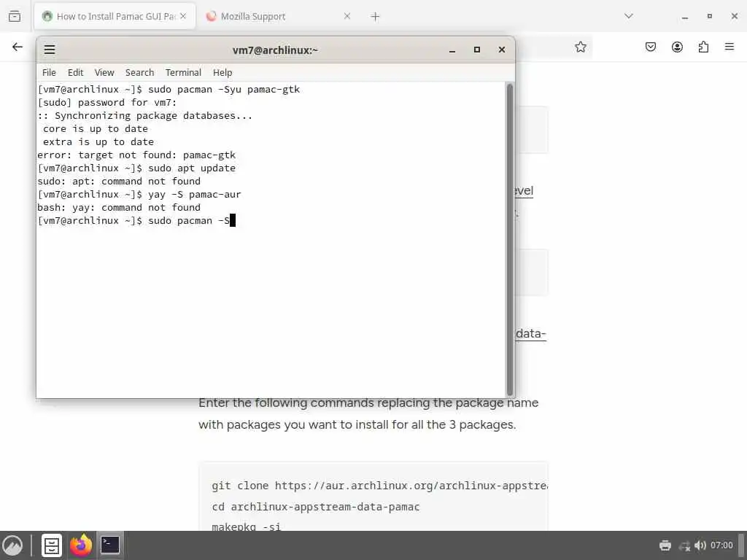This screenshot has width=747, height=560.
Task: Click the current 'sudo pacman -S' prompt line
Action: tap(136, 220)
